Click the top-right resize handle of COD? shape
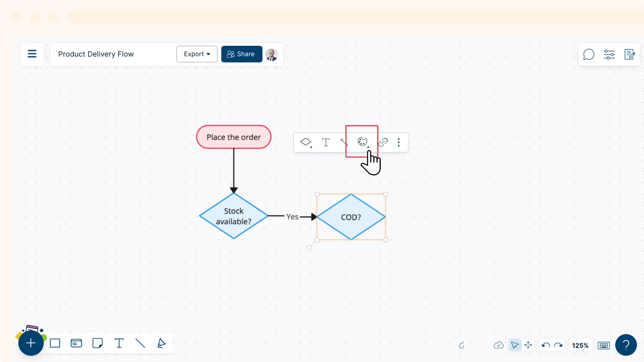The width and height of the screenshot is (644, 362). pos(386,194)
